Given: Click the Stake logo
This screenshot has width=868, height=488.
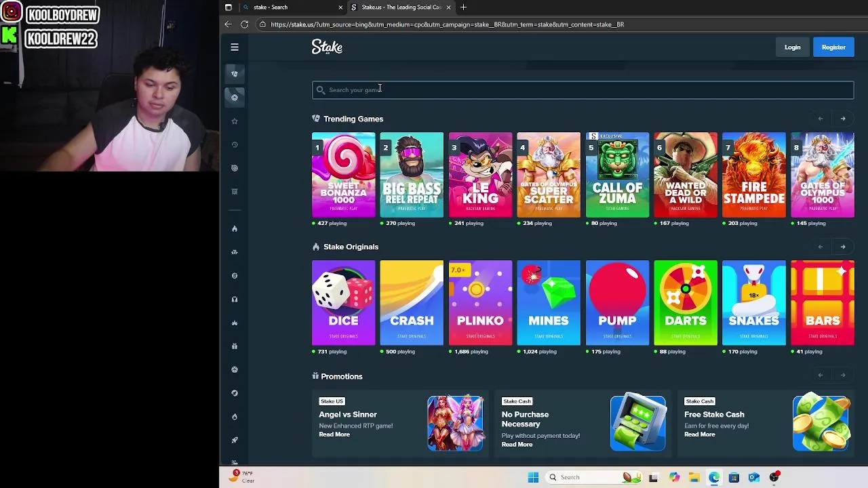Looking at the screenshot, I should tap(327, 47).
